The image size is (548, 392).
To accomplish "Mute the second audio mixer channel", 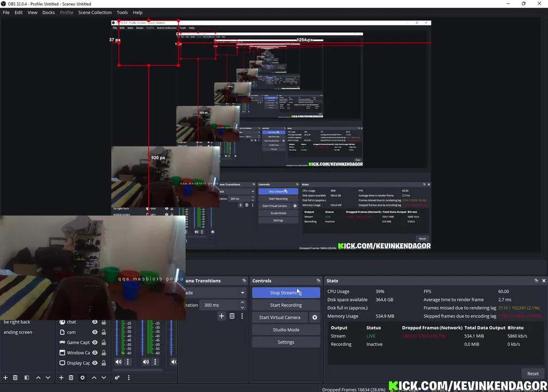I will (146, 362).
